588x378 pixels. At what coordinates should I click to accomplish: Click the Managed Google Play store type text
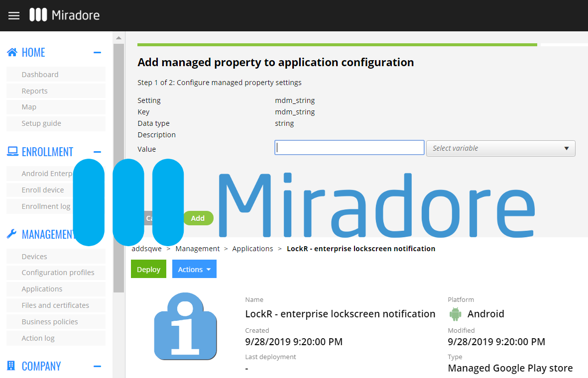(510, 368)
